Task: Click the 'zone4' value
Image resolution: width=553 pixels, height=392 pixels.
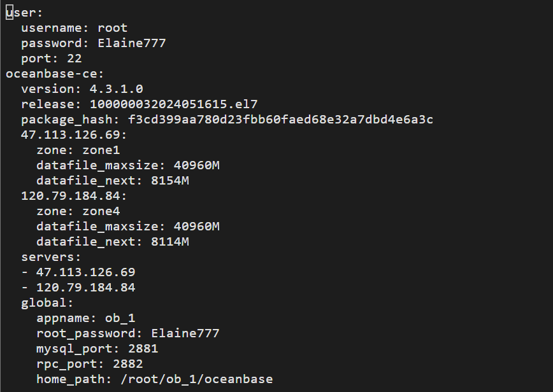Action: (x=101, y=211)
